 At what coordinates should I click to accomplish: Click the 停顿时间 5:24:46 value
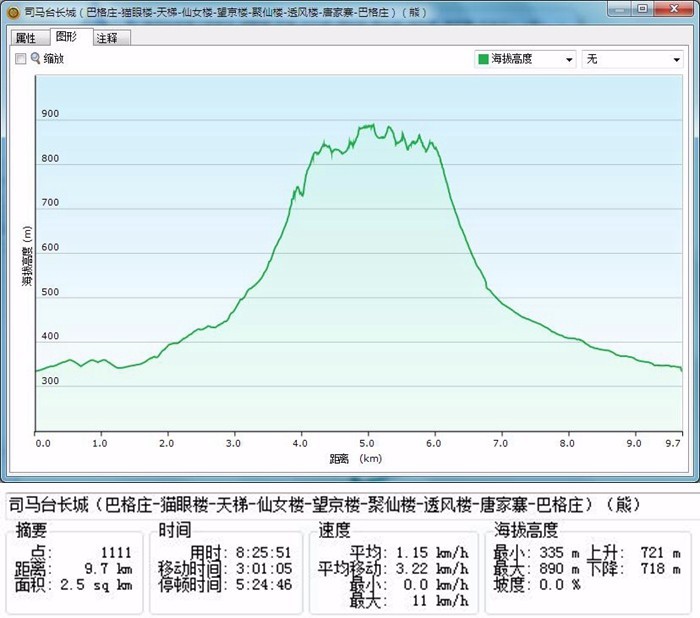point(263,585)
